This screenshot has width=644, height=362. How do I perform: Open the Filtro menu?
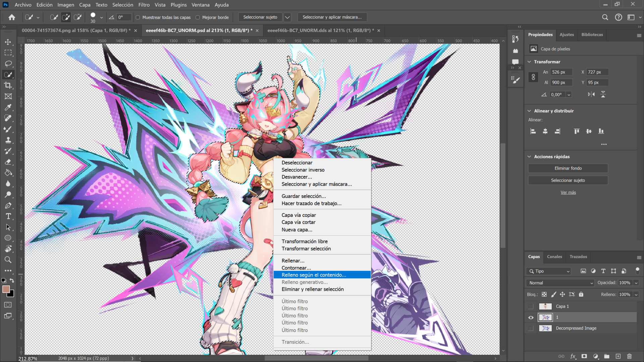(144, 5)
